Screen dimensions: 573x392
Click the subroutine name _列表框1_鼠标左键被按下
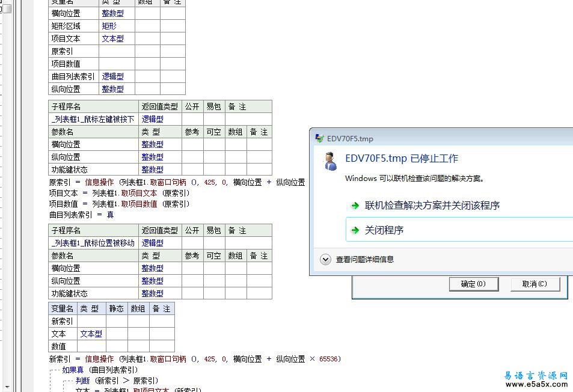(x=93, y=119)
